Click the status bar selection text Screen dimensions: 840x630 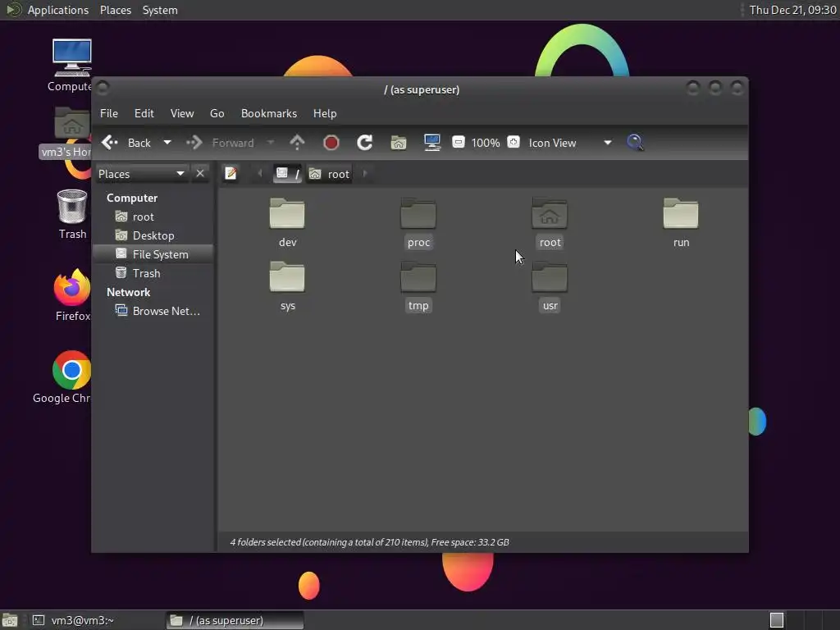coord(370,542)
